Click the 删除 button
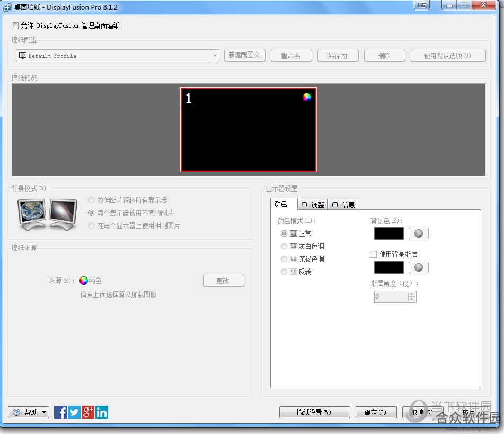Image resolution: width=504 pixels, height=434 pixels. (x=384, y=56)
